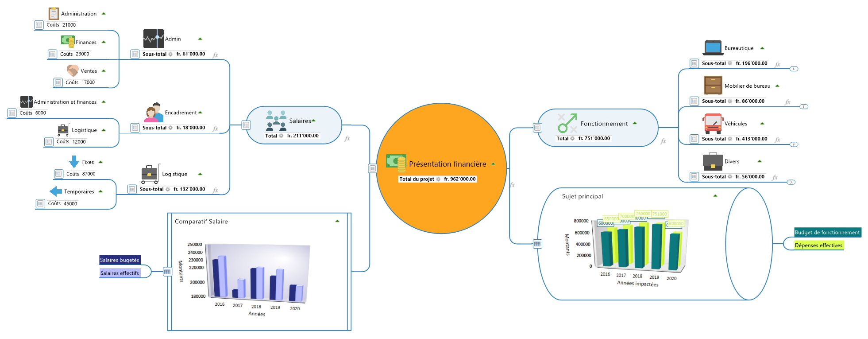The image size is (868, 339).
Task: Collapse the Comparatif Salaire green triangle
Action: tap(337, 221)
